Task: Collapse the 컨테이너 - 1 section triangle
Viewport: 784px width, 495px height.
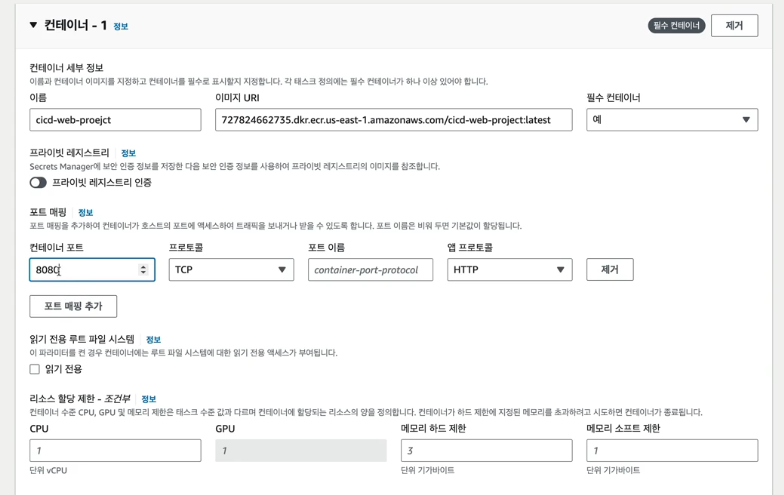Action: (34, 25)
